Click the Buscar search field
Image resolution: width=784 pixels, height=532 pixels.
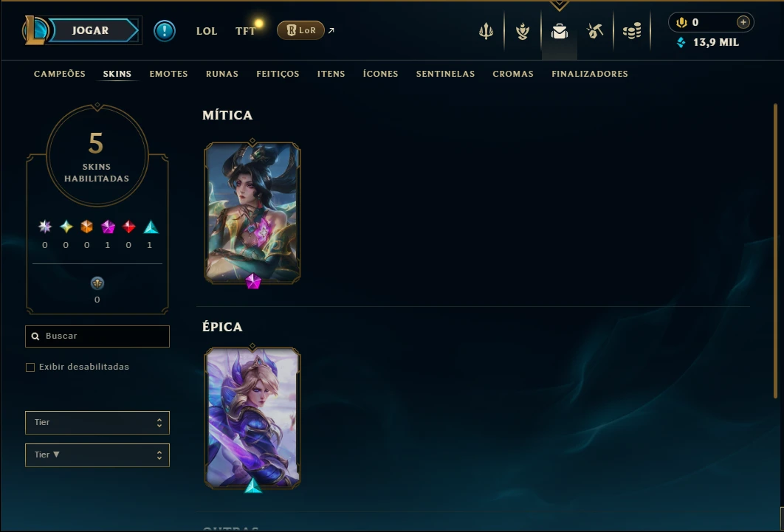coord(97,336)
